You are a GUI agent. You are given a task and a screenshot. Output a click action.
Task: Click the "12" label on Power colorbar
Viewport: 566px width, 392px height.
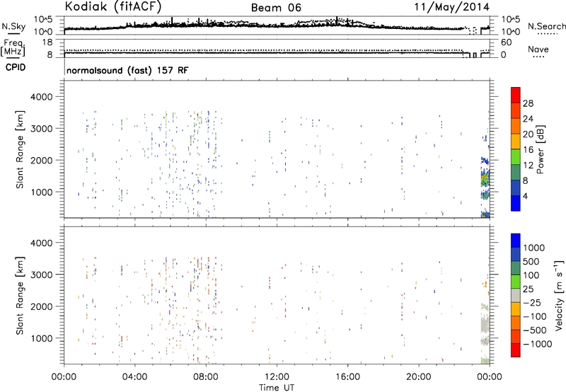(528, 166)
